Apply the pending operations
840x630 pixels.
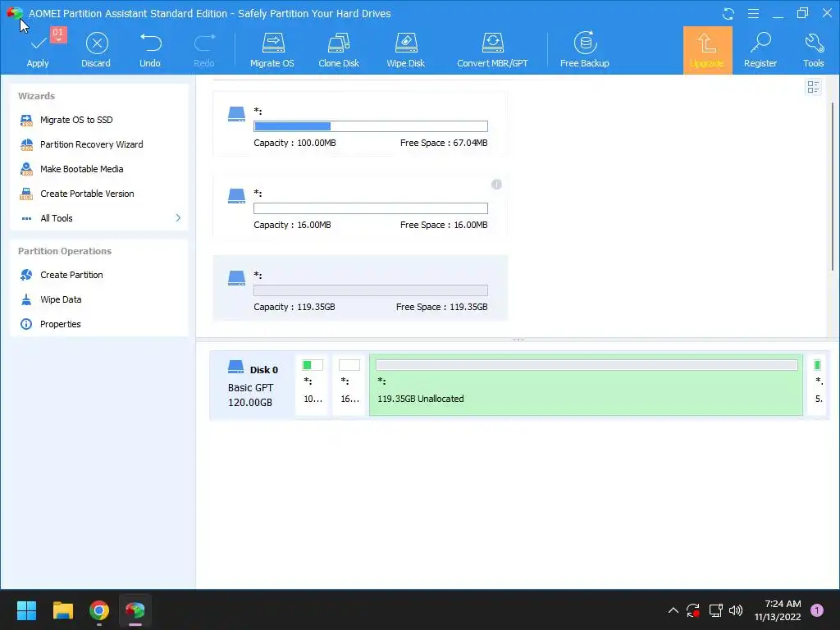pos(38,50)
